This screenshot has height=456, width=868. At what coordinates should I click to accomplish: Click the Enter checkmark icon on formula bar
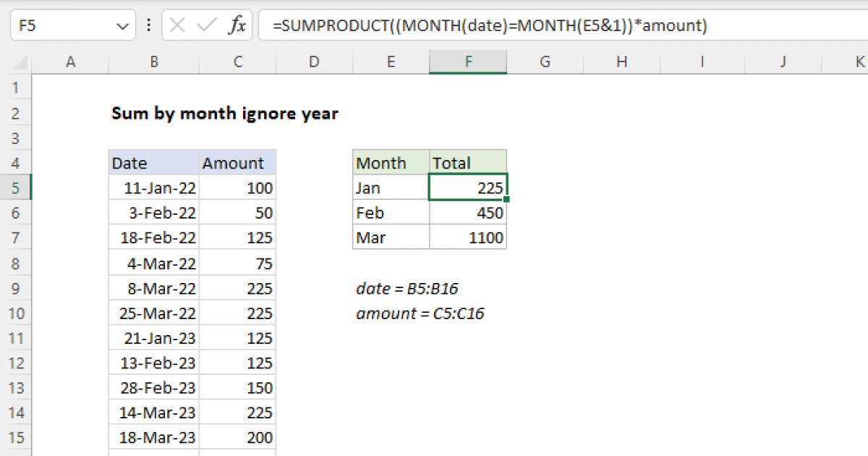click(x=205, y=25)
